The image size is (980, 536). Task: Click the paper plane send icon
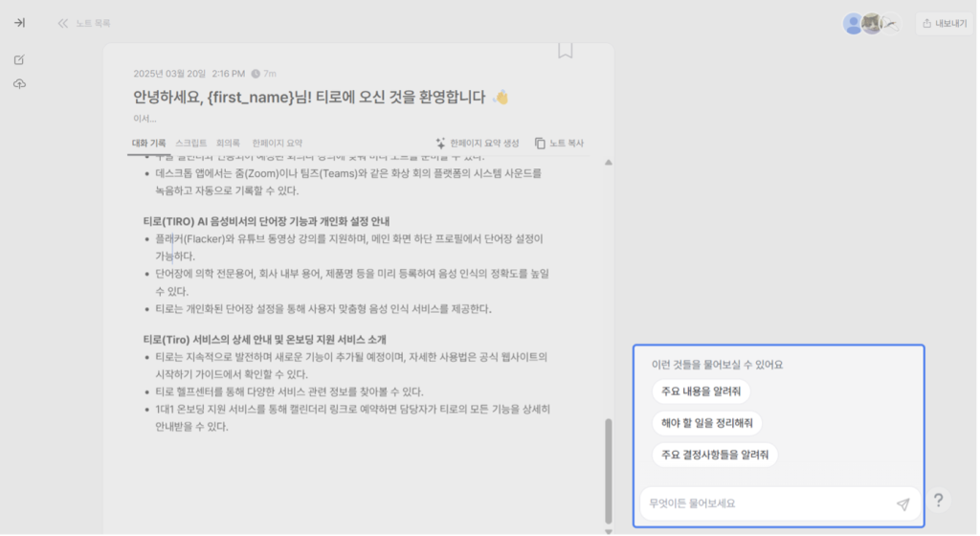point(902,503)
